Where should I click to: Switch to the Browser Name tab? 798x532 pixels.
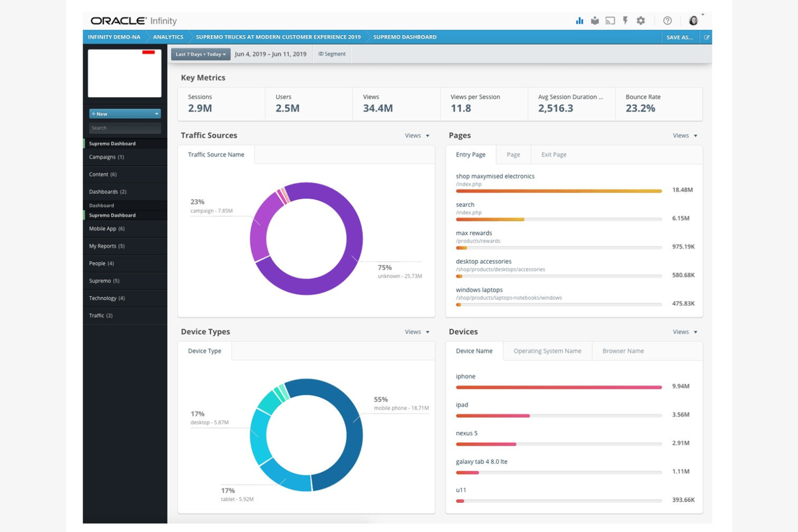(x=623, y=351)
